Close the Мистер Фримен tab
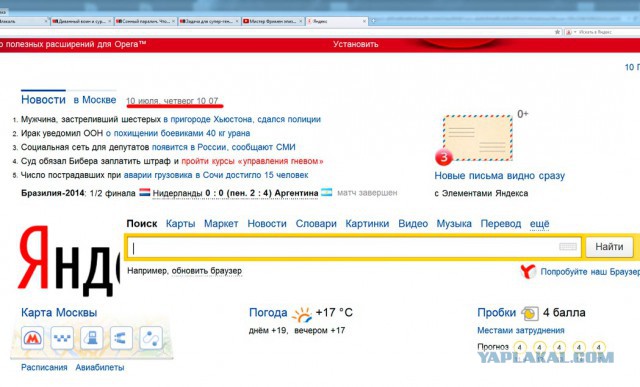640x387 pixels. coord(301,21)
